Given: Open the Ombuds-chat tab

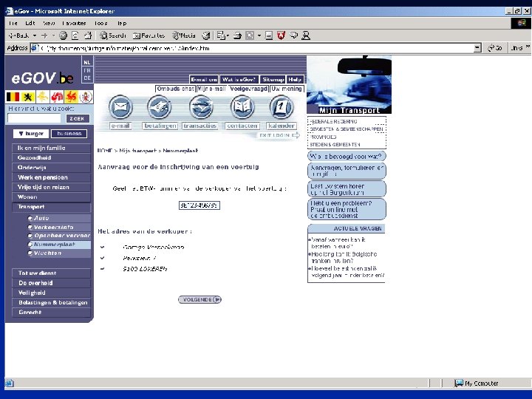Looking at the screenshot, I should point(175,89).
